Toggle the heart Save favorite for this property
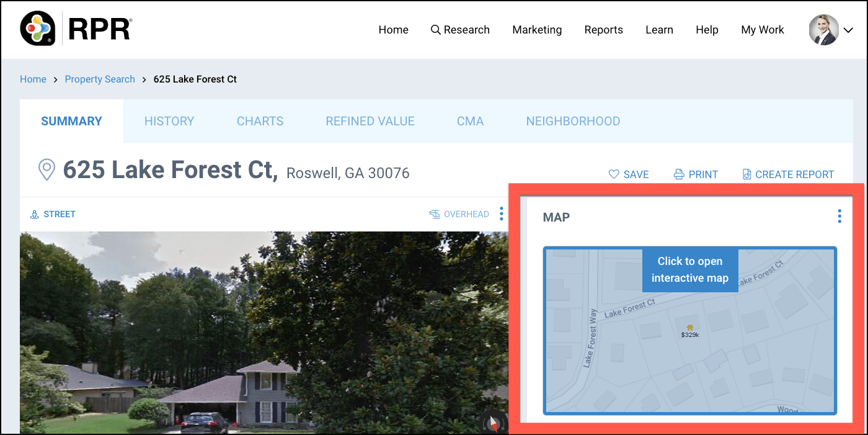The width and height of the screenshot is (868, 435). tap(614, 174)
